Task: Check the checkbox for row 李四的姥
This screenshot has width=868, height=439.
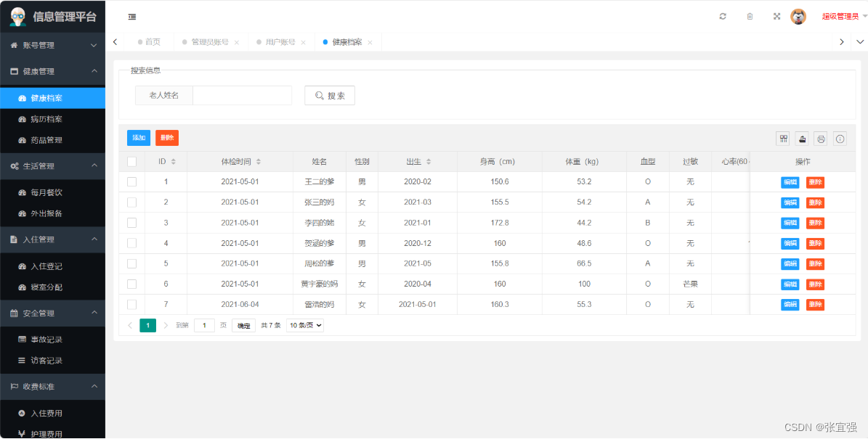Action: pyautogui.click(x=132, y=223)
